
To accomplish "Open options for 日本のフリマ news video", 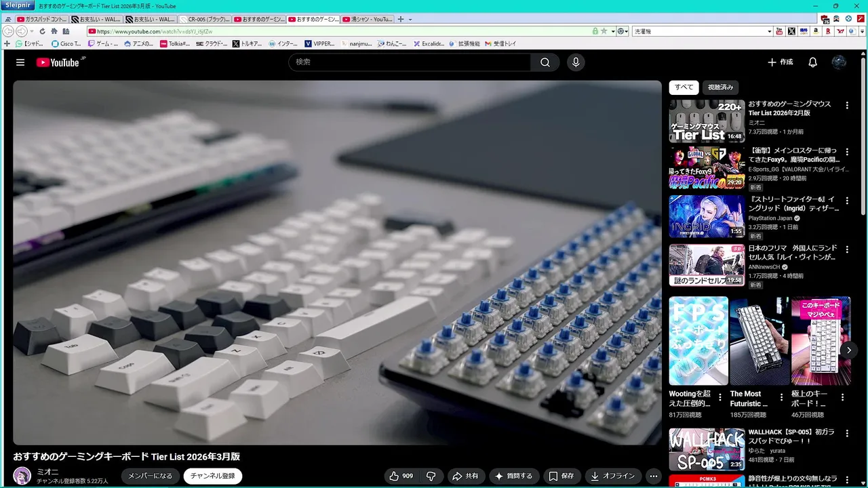I will (x=847, y=249).
